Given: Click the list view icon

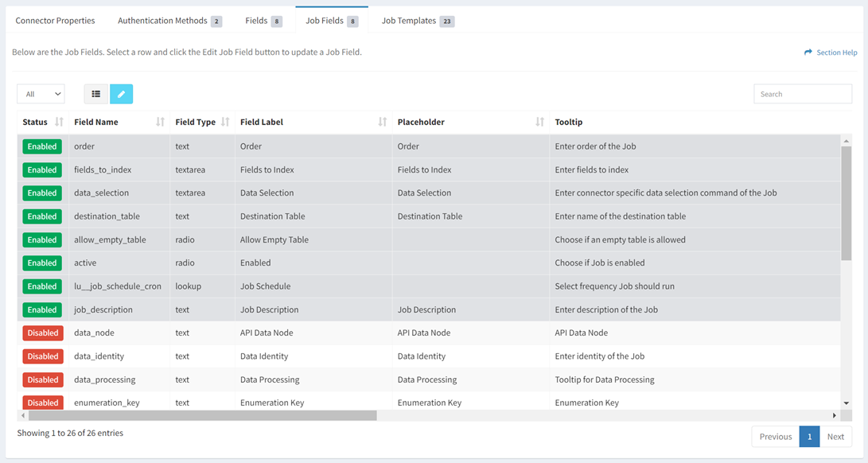Looking at the screenshot, I should pyautogui.click(x=95, y=93).
